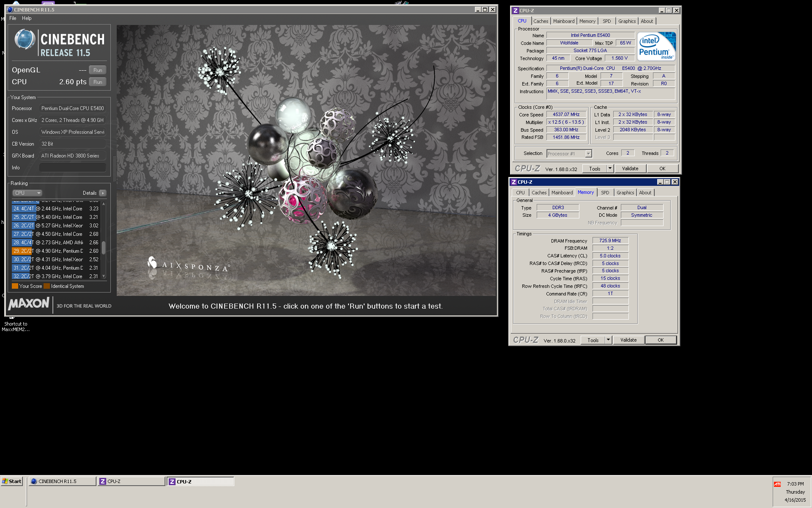This screenshot has width=812, height=508.
Task: Select ranking row 31 at 4.04 GHz
Action: (x=56, y=268)
